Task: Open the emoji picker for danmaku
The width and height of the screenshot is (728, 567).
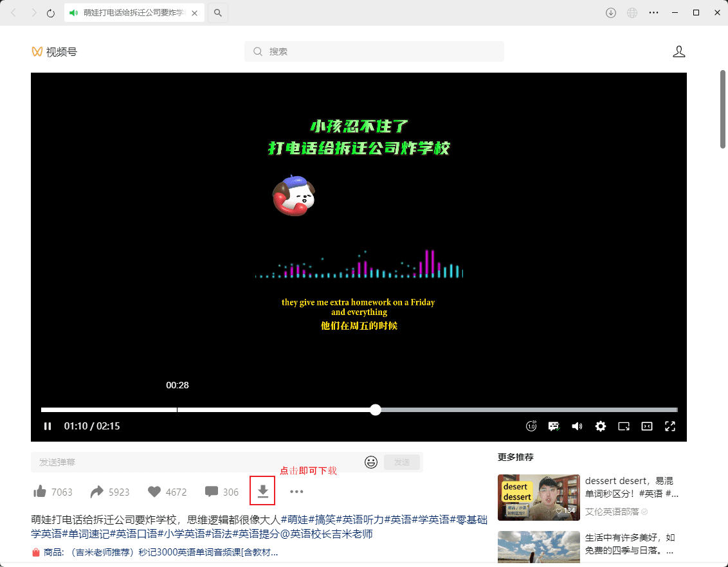Action: [x=371, y=462]
